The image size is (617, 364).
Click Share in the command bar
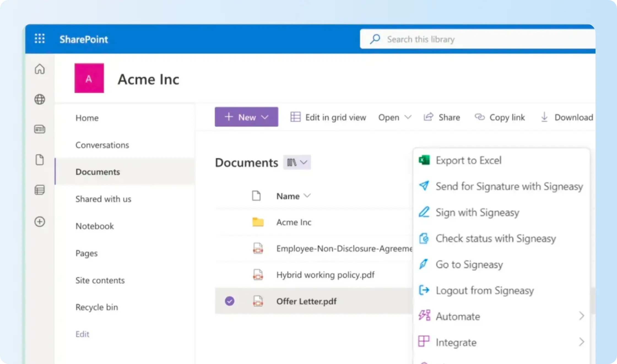(x=442, y=117)
